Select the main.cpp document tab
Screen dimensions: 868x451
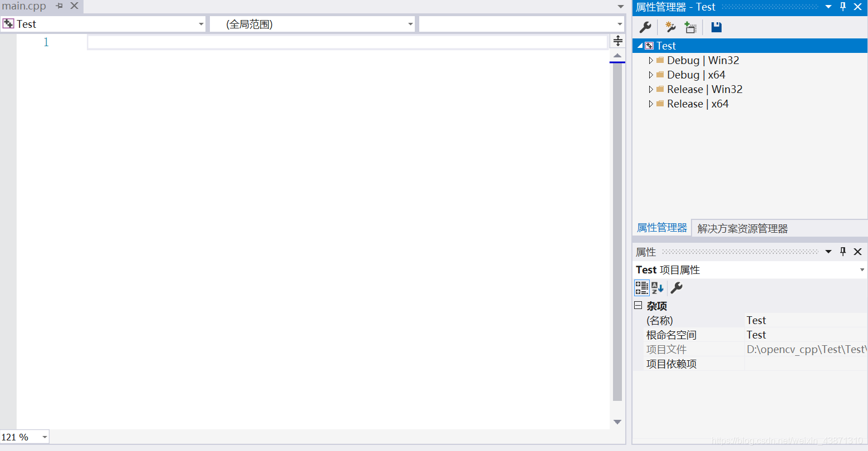pos(24,6)
